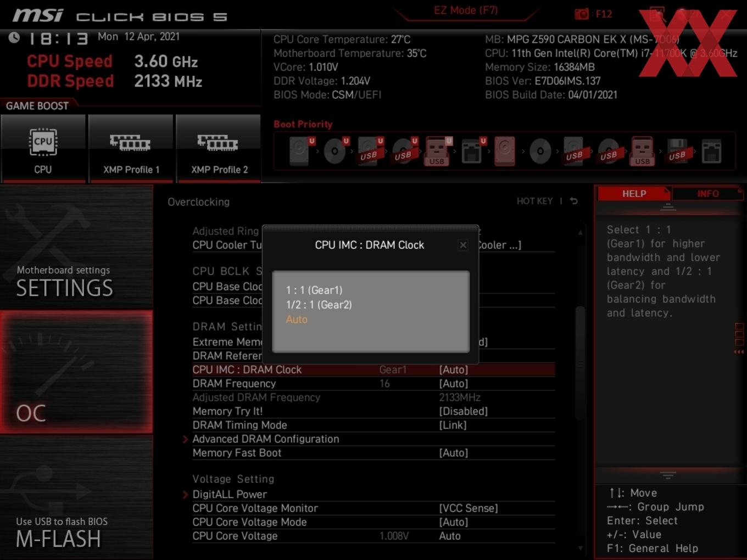
Task: Open the M-FLASH BIOS flashing section
Action: (76, 497)
